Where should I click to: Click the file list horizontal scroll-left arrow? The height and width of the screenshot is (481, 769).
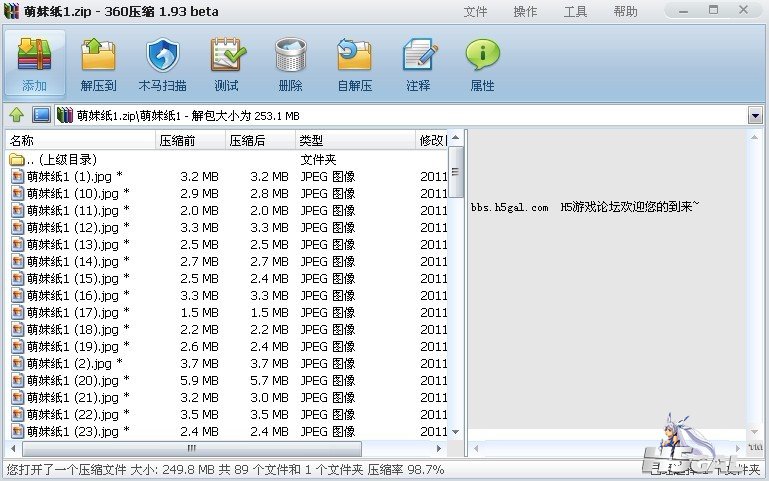click(x=13, y=448)
